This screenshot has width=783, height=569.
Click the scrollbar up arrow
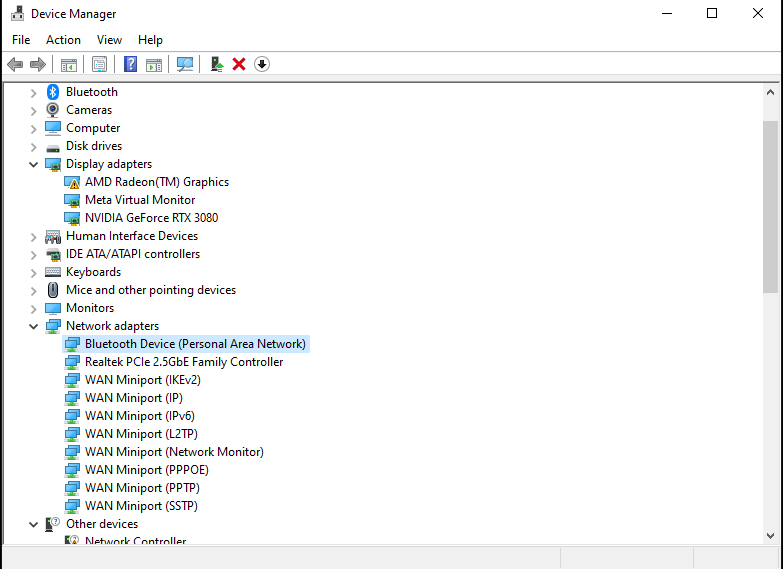pos(770,92)
